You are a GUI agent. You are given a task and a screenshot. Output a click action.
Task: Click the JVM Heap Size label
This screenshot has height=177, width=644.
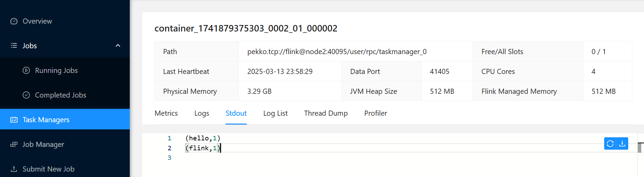tap(373, 91)
